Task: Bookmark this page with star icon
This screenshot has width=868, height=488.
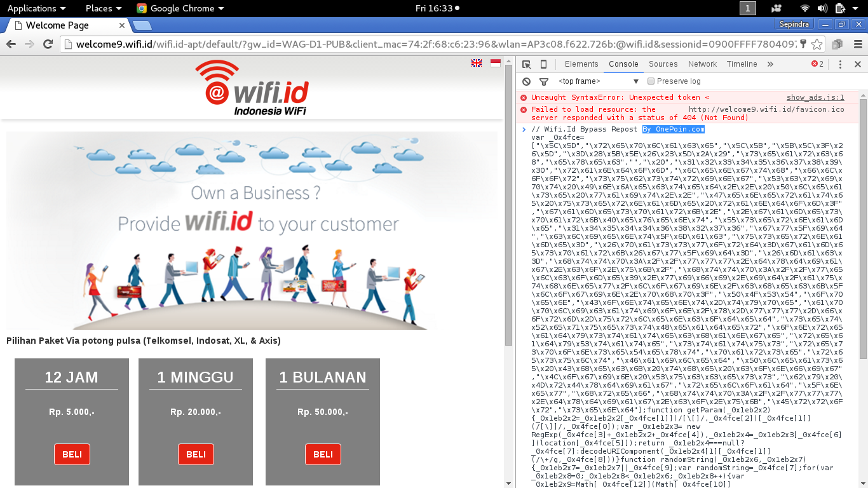Action: (x=817, y=44)
